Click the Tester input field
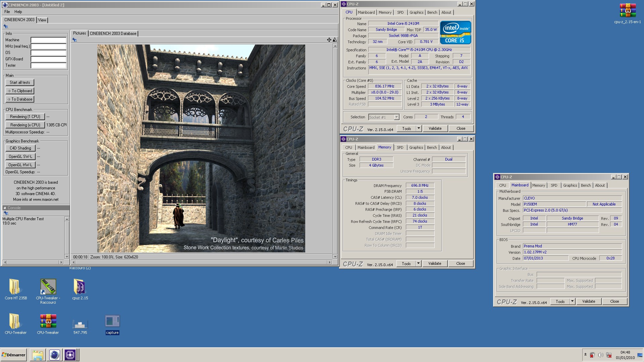 coord(49,65)
